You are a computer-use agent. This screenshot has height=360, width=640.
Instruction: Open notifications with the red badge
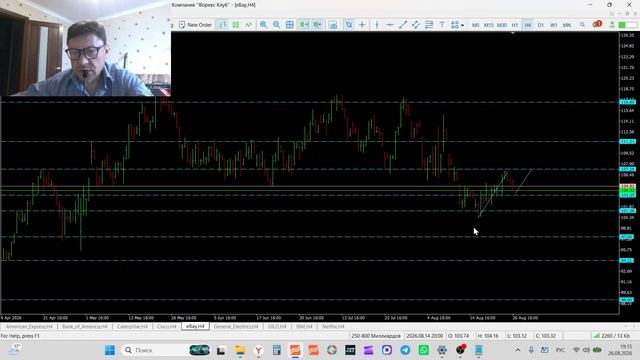(x=597, y=24)
